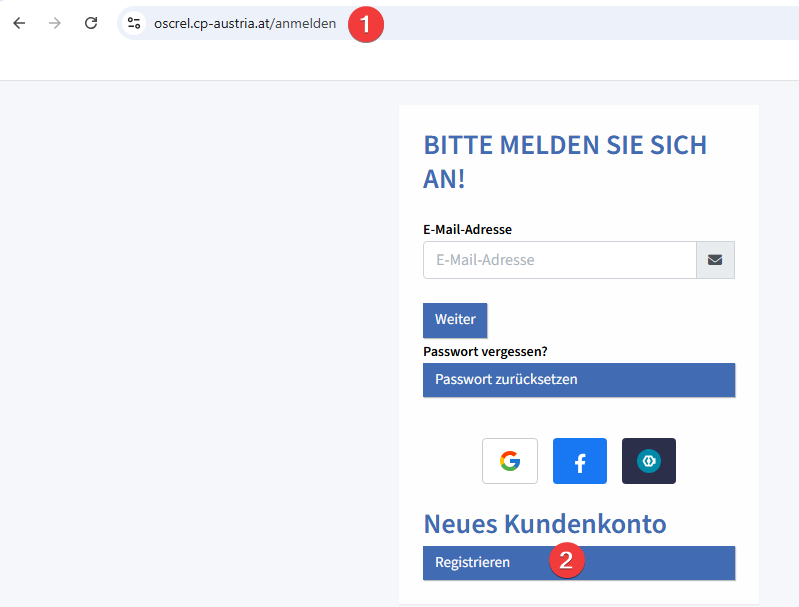Reload the page with the refresh icon

(91, 23)
